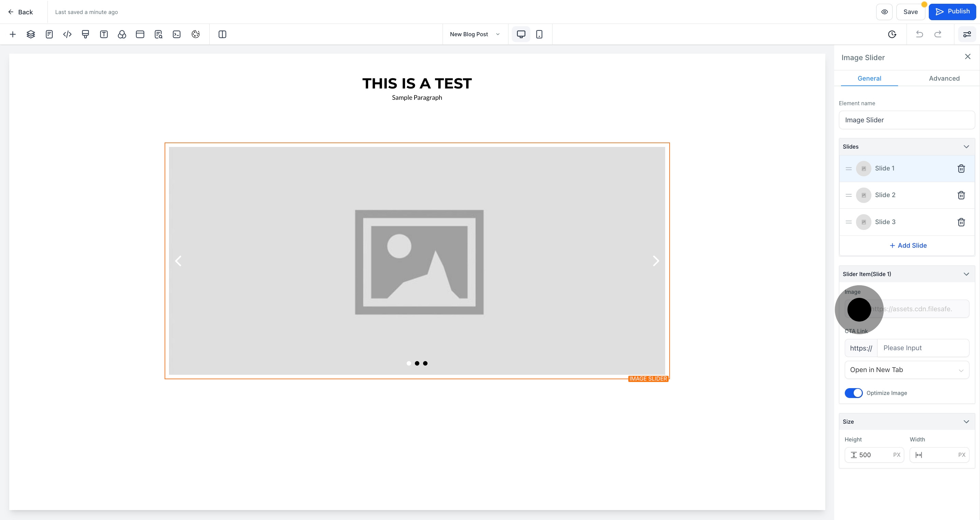Open the Open in New Tab dropdown
980x520 pixels.
[x=907, y=370]
